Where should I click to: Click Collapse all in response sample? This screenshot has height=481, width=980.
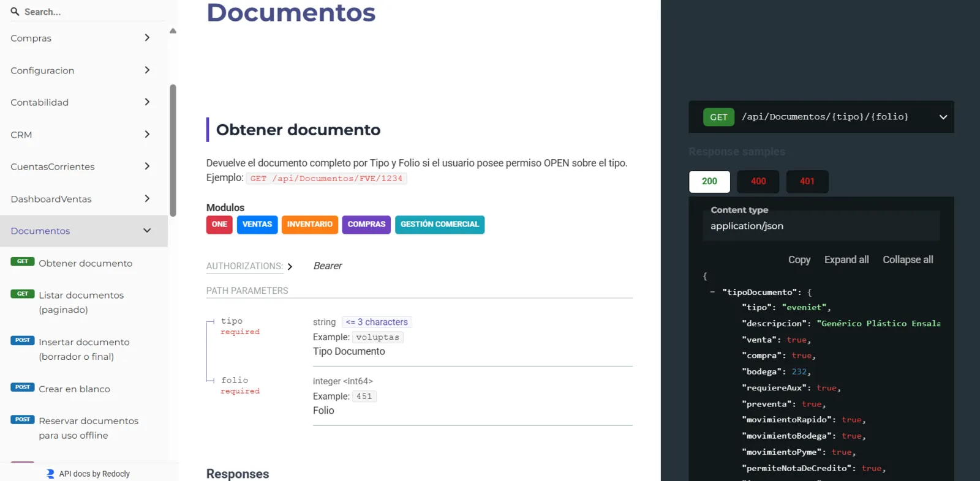coord(908,260)
